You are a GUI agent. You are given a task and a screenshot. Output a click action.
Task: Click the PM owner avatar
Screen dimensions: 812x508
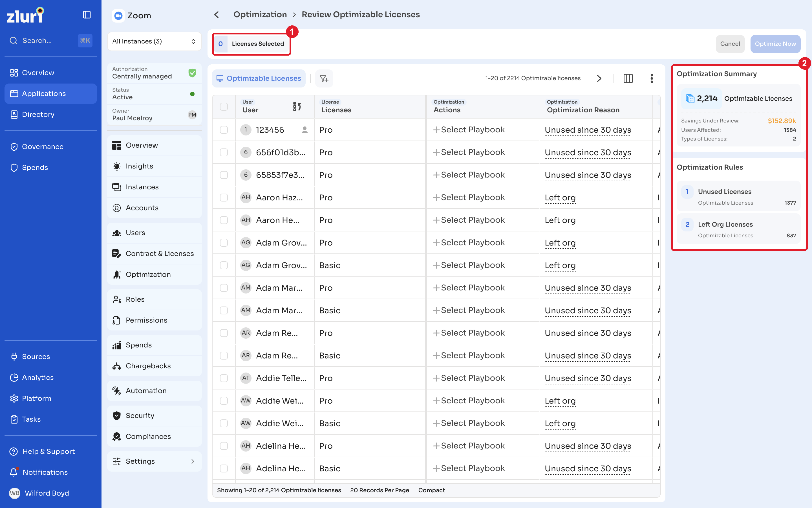tap(192, 115)
